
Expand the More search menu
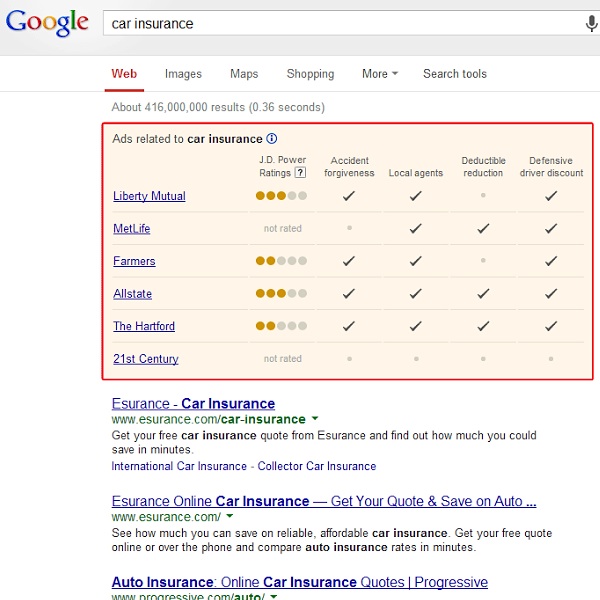pyautogui.click(x=380, y=73)
